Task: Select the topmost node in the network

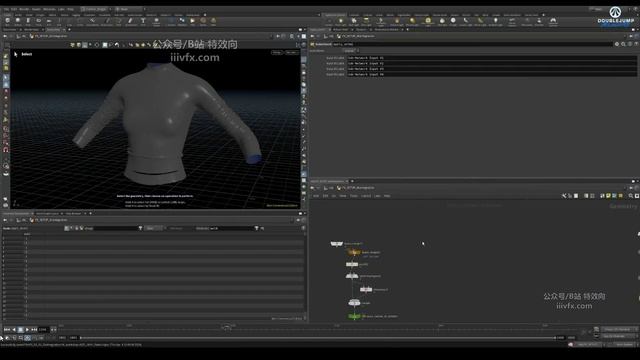Action: (337, 244)
